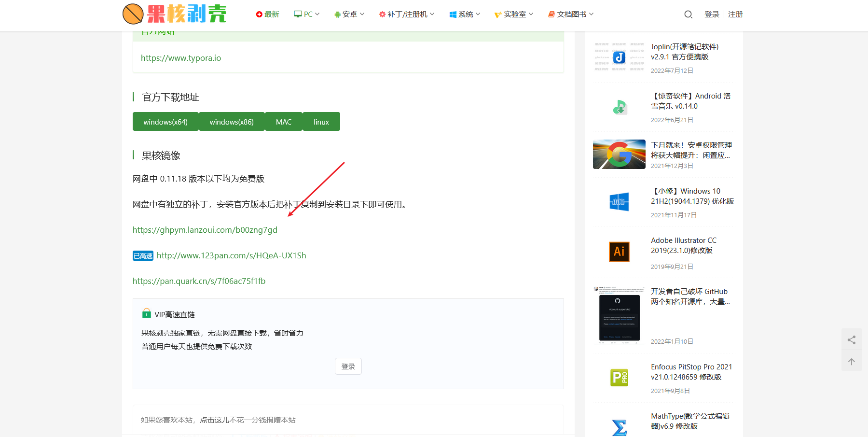Click the 登录 link in header

coord(712,14)
